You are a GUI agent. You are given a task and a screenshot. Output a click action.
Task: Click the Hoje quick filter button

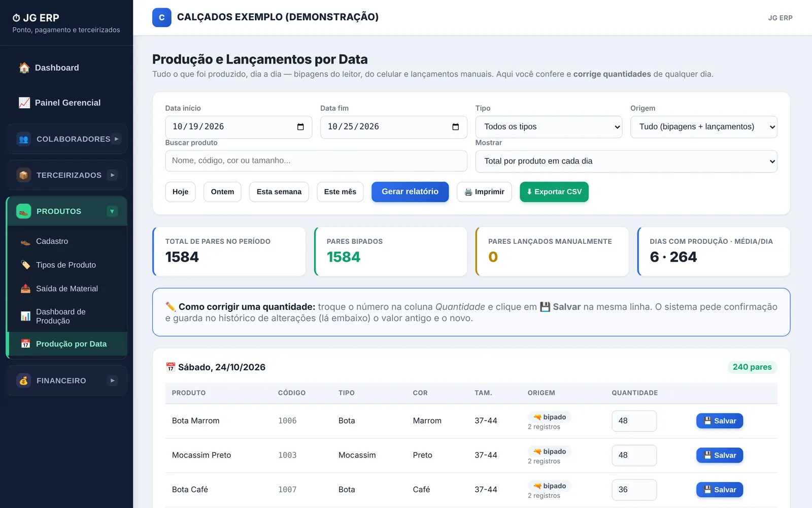coord(180,192)
